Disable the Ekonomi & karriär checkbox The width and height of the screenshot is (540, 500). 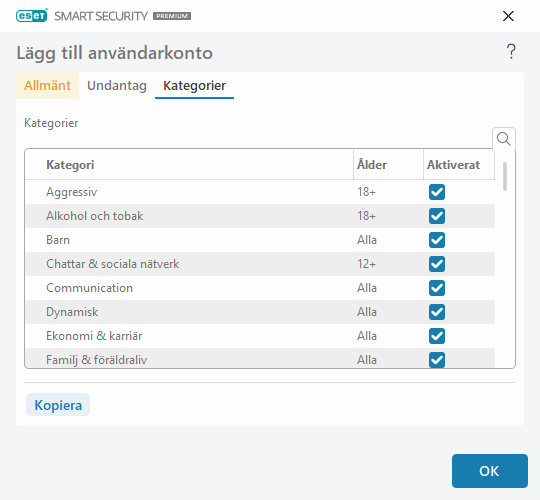click(x=437, y=336)
